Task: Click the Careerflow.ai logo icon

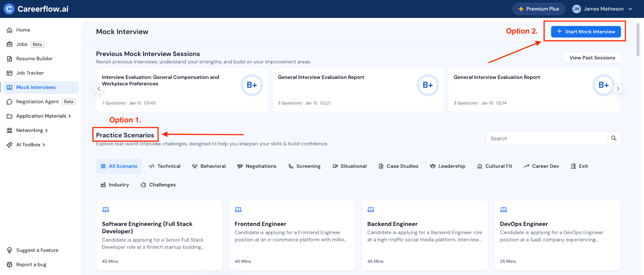Action: coord(9,9)
